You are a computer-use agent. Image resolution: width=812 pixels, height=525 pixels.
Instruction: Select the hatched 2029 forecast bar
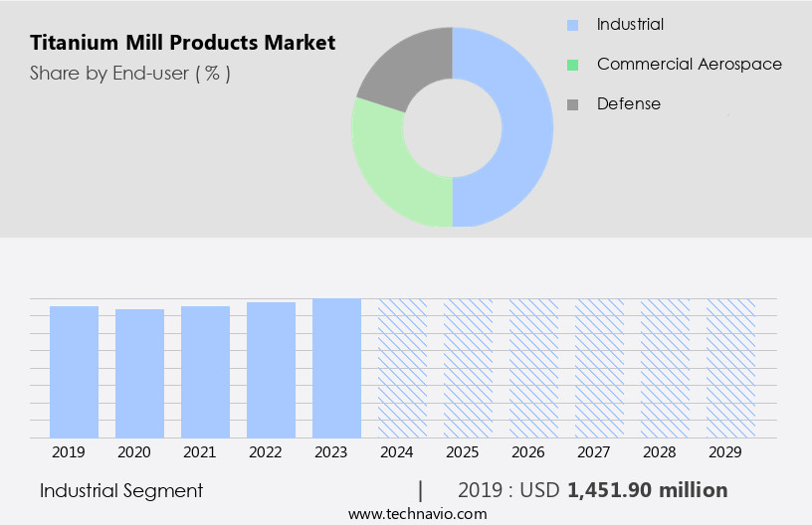(730, 368)
